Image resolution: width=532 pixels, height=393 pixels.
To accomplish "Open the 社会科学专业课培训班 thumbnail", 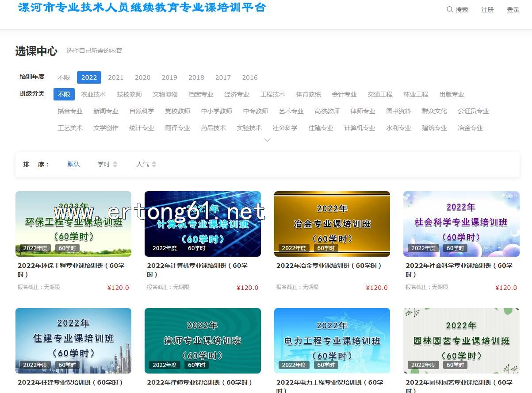I will pyautogui.click(x=461, y=224).
